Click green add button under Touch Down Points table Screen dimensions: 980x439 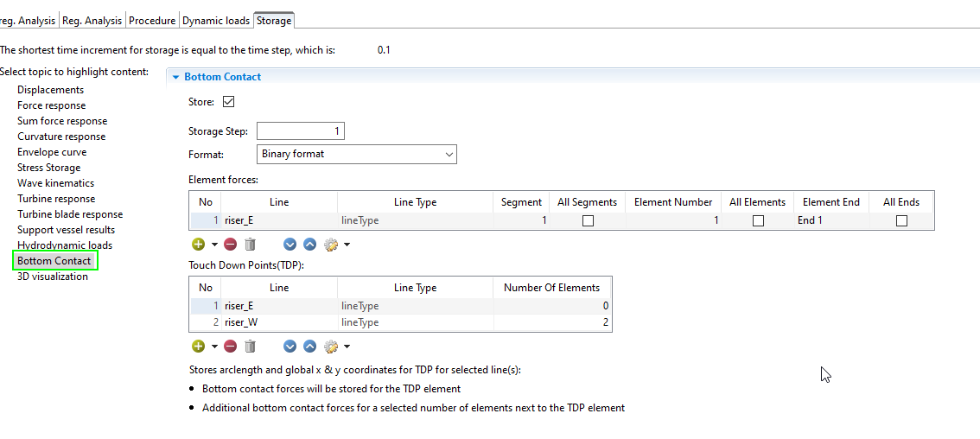[x=199, y=347]
